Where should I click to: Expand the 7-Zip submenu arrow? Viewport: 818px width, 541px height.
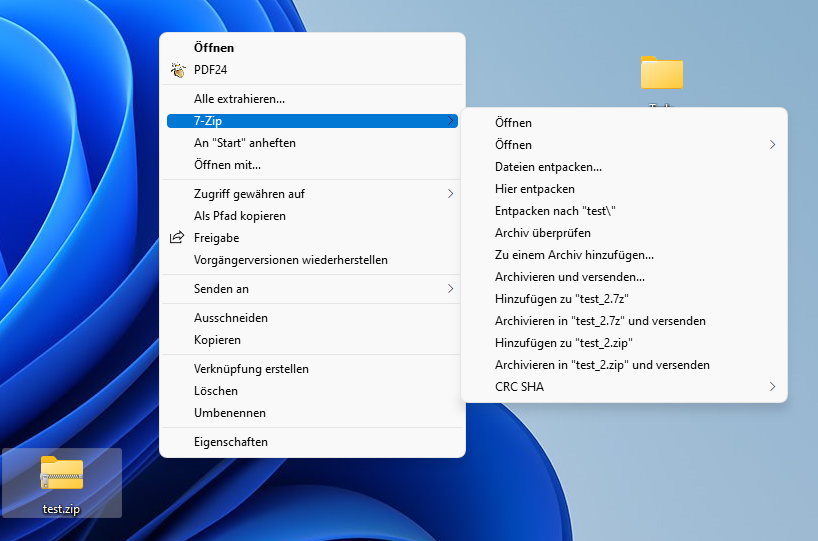click(x=450, y=121)
